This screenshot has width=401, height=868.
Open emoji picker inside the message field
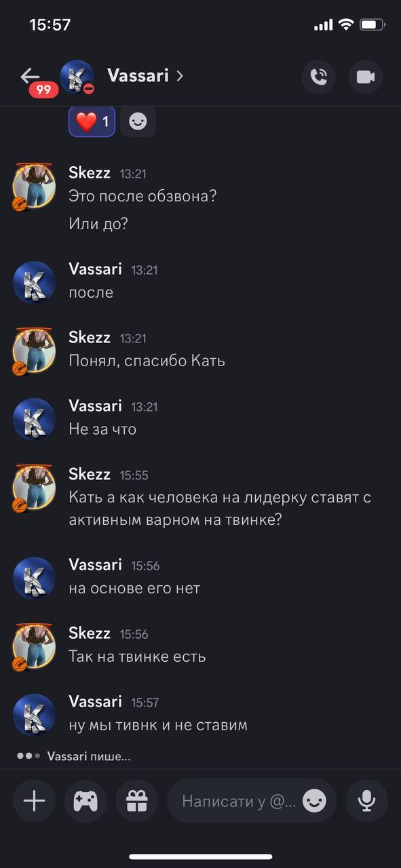315,801
